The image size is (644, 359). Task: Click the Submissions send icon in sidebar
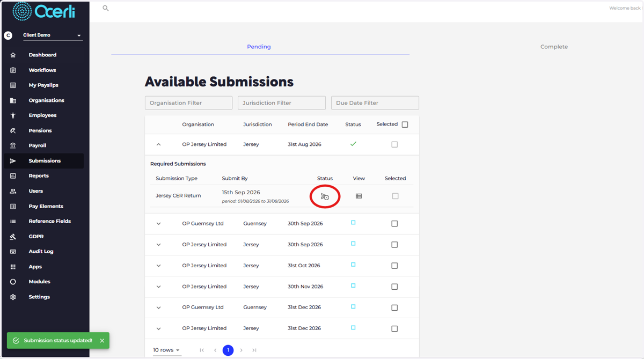point(13,161)
